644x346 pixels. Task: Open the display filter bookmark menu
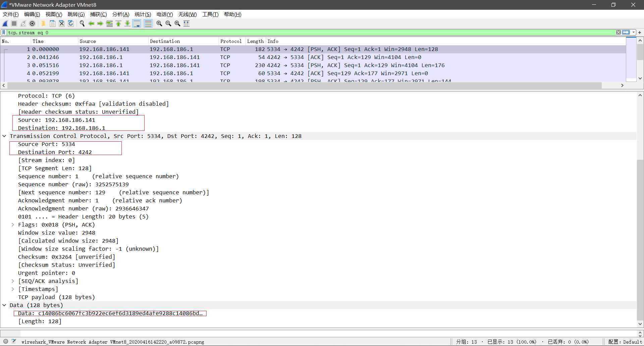4,33
